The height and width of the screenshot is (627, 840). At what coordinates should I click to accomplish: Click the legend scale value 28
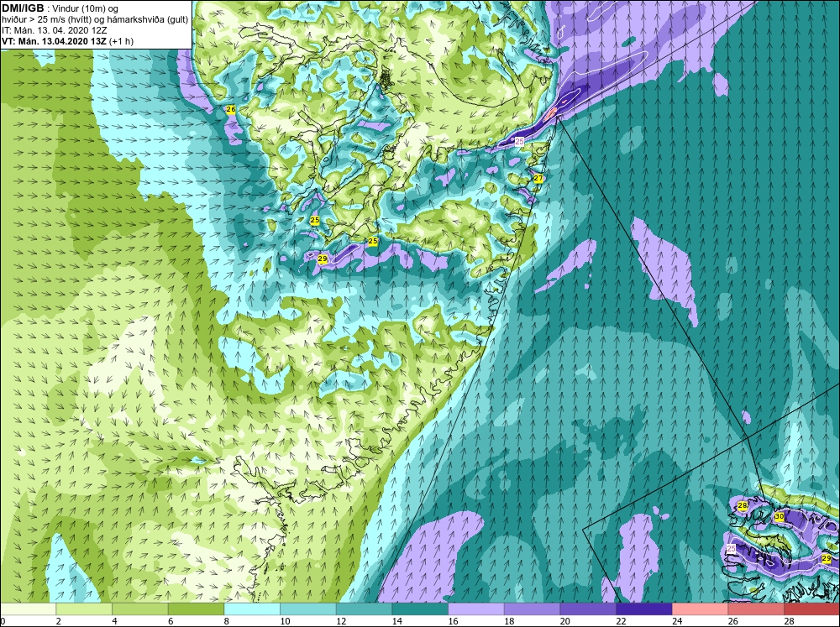789,621
